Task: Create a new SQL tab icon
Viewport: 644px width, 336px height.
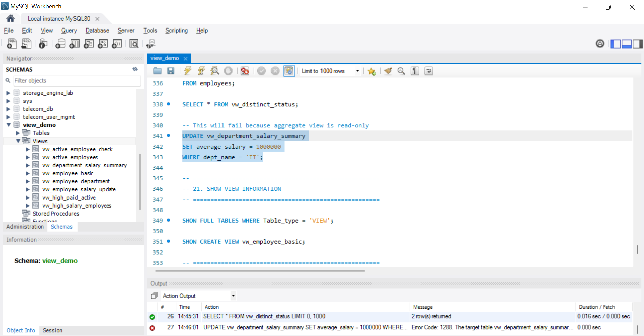Action: tap(12, 44)
